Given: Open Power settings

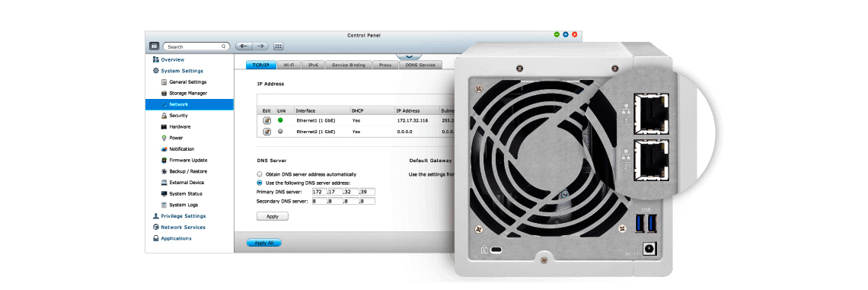Looking at the screenshot, I should click(176, 138).
